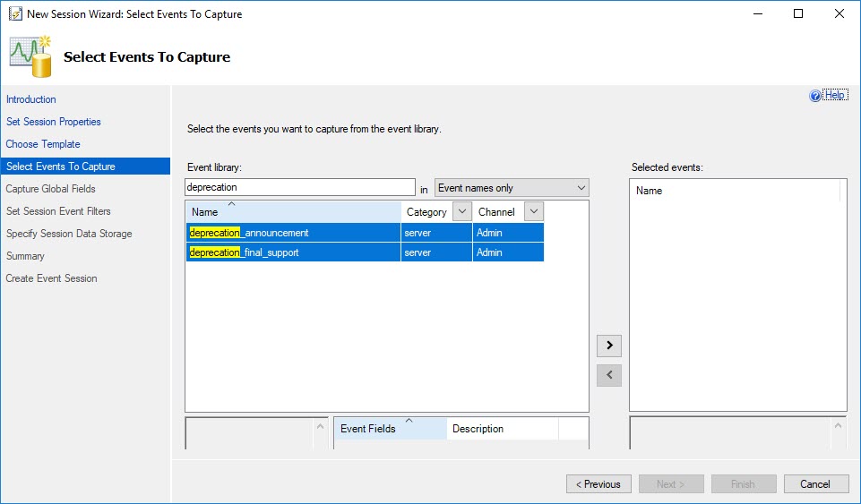The height and width of the screenshot is (504, 861).
Task: Open the Channel column filter dropdown
Action: pyautogui.click(x=534, y=211)
